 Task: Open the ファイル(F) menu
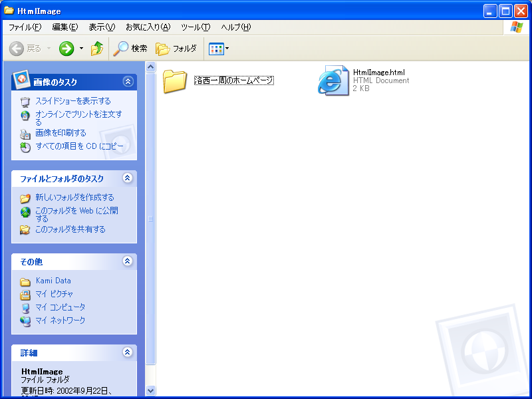25,27
